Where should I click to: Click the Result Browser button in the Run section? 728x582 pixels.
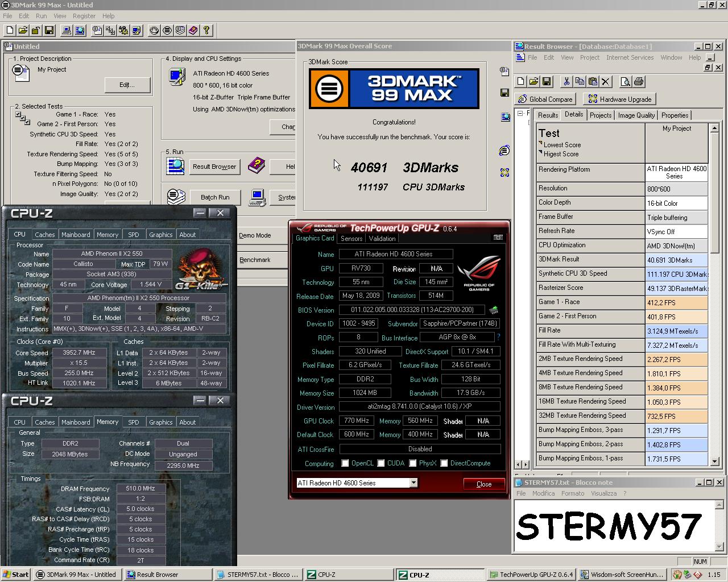[214, 167]
